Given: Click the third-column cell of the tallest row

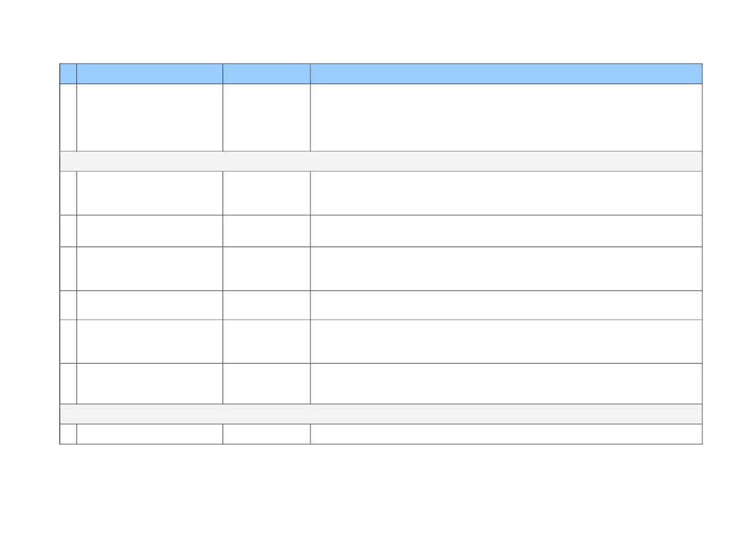Looking at the screenshot, I should coord(266,117).
